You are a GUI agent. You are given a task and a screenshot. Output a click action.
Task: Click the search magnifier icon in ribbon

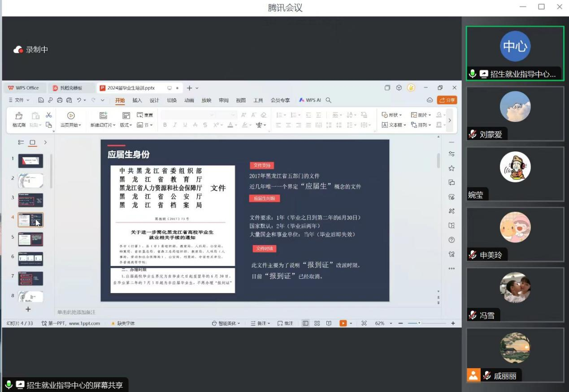click(x=329, y=100)
